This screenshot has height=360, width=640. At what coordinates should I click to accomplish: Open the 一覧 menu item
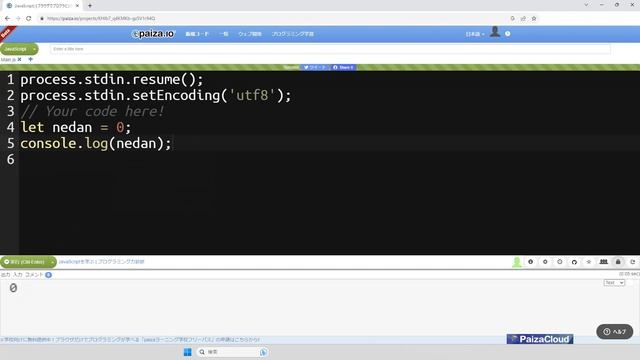coord(224,34)
